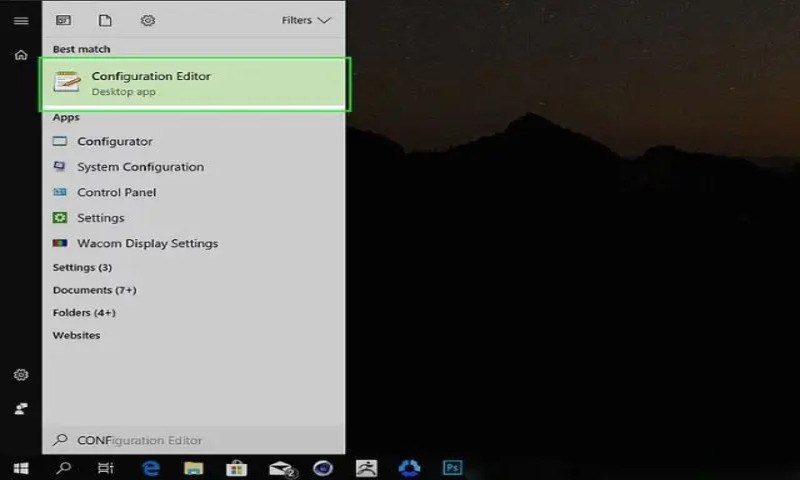
Task: Click the Configuration Editor notepad icon
Action: pos(67,82)
